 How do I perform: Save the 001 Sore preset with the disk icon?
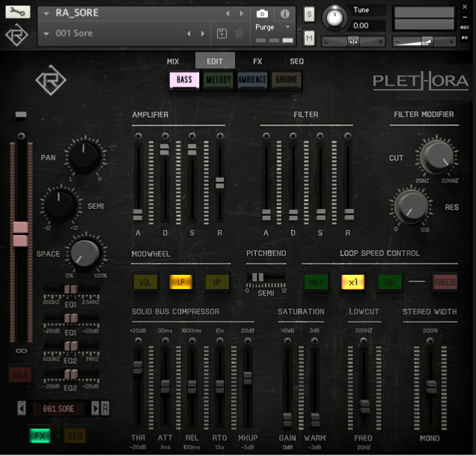click(x=222, y=34)
